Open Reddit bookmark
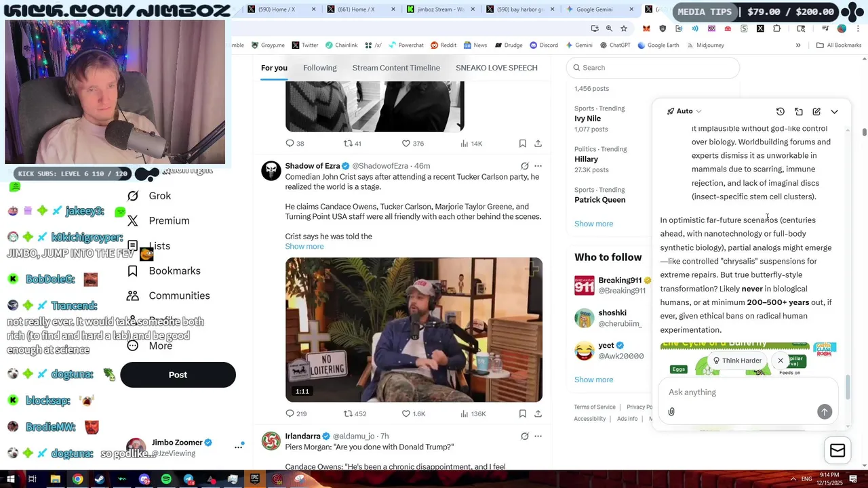The height and width of the screenshot is (488, 868). click(443, 45)
